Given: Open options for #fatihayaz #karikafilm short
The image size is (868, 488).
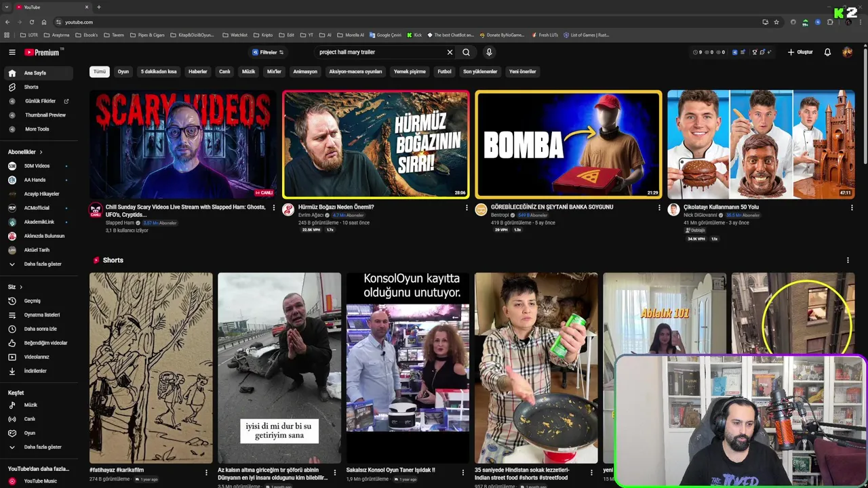Looking at the screenshot, I should [x=206, y=472].
